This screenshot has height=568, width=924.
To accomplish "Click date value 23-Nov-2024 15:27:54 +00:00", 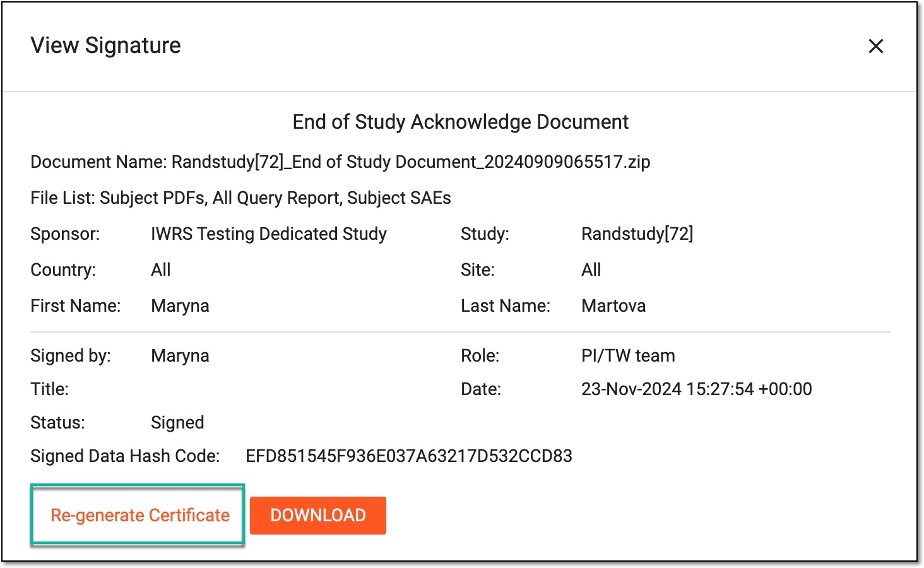I will 696,389.
